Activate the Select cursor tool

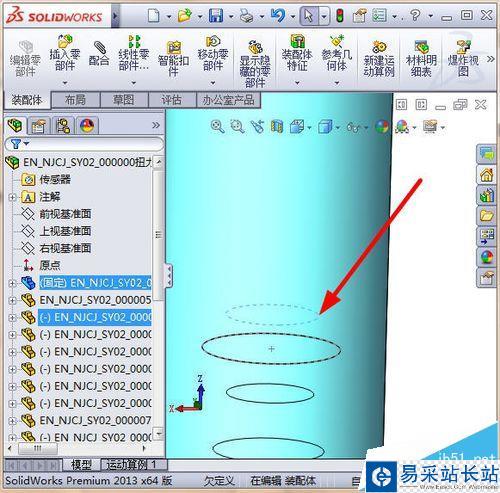point(309,15)
